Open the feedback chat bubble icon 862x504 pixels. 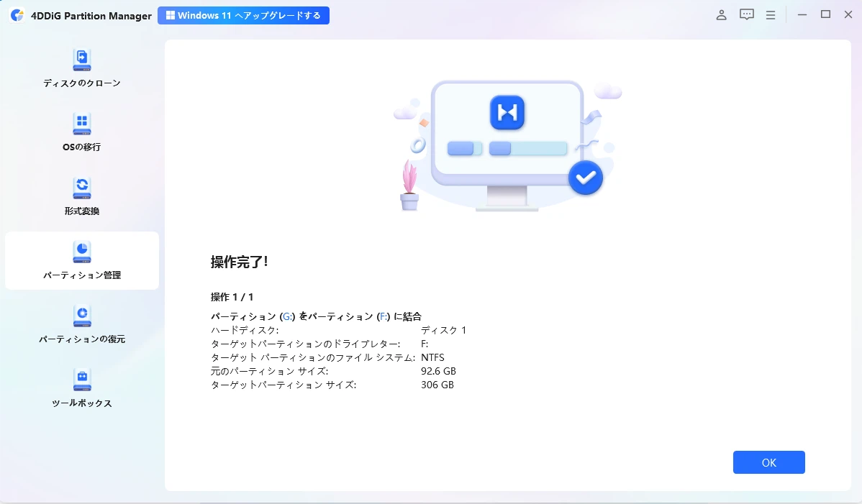(747, 15)
